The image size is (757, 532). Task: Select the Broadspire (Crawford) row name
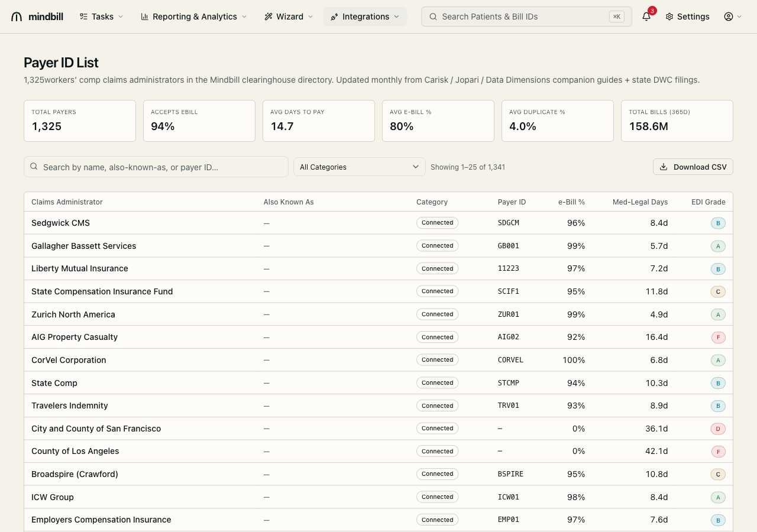[75, 474]
